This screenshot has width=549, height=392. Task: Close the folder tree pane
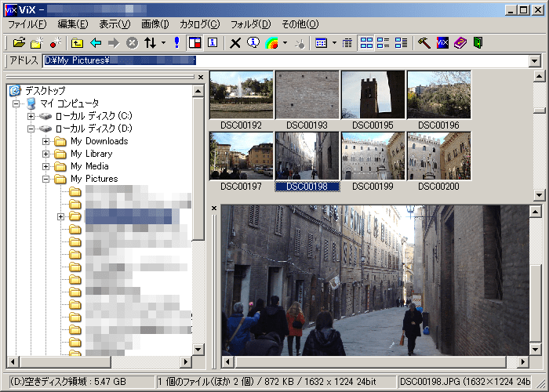coord(201,77)
